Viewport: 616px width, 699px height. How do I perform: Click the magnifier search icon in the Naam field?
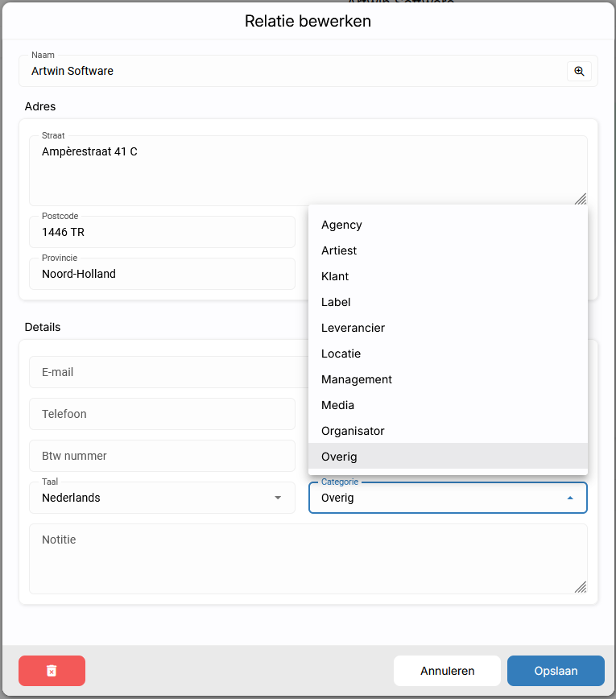pyautogui.click(x=579, y=72)
